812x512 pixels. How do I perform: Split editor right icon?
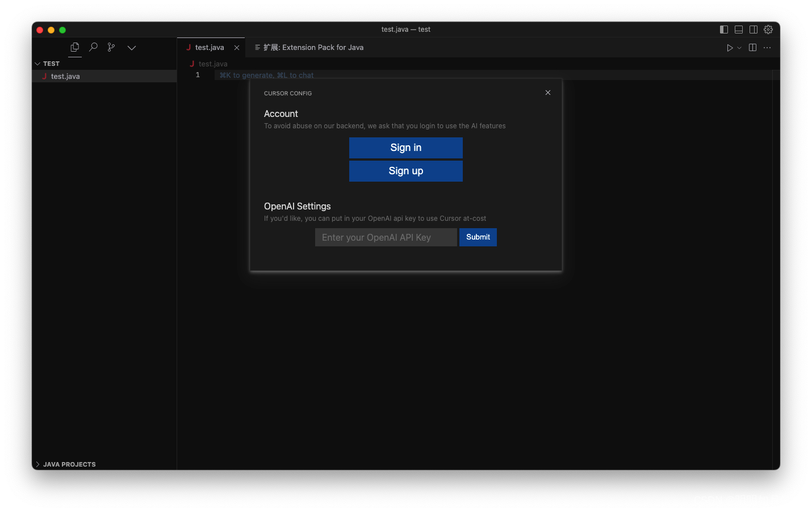coord(753,48)
